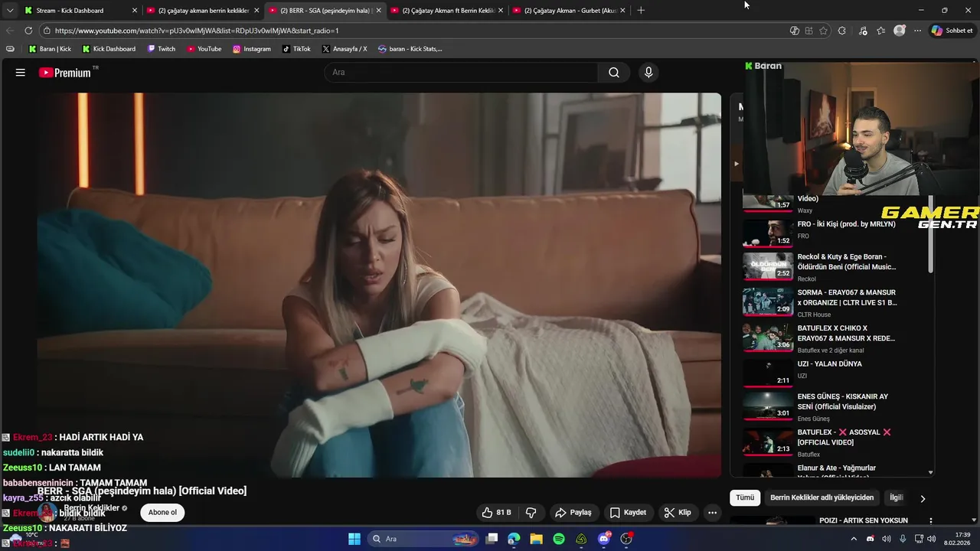Open a new browser tab
This screenshot has width=980, height=551.
click(641, 11)
